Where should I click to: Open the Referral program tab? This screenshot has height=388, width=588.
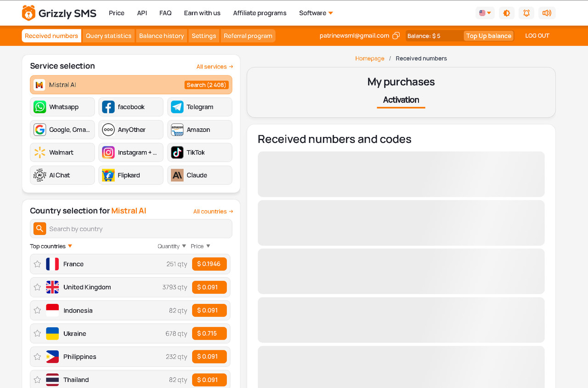pyautogui.click(x=248, y=36)
